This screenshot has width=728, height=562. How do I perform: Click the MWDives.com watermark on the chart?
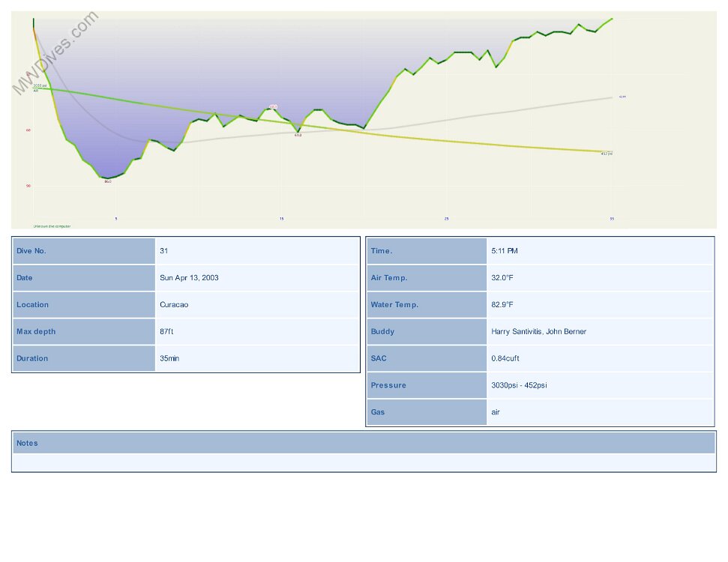55,52
